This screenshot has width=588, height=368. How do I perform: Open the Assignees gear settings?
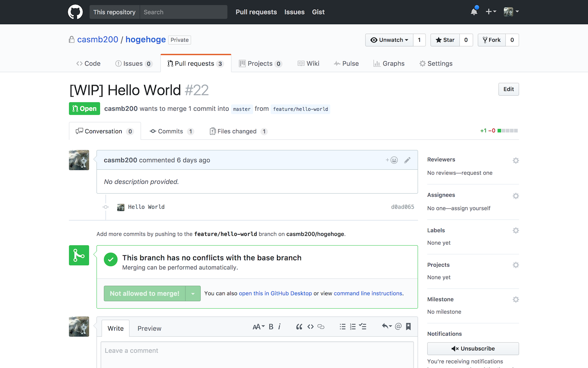pos(515,196)
